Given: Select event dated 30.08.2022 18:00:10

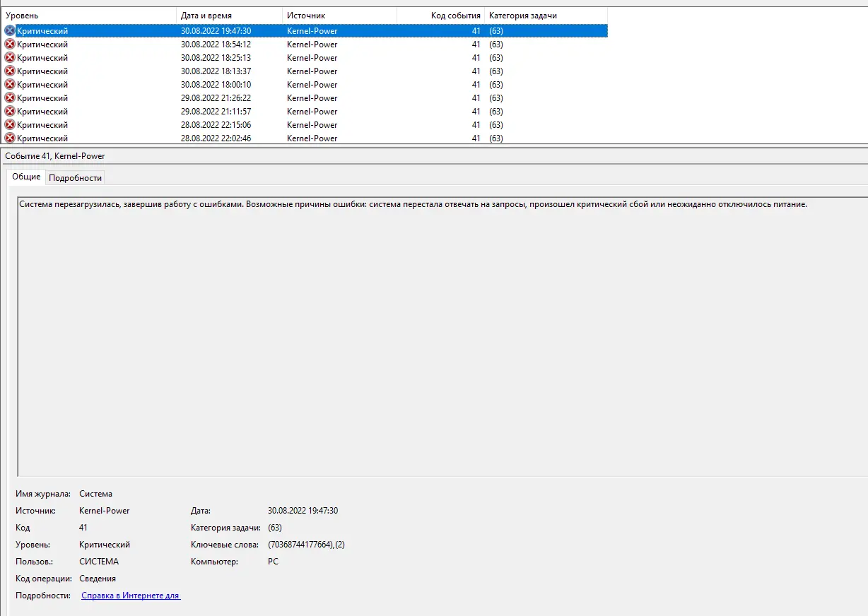Looking at the screenshot, I should tap(304, 85).
